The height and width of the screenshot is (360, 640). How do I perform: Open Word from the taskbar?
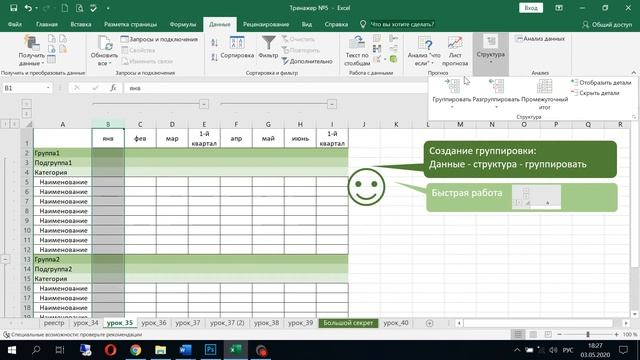pyautogui.click(x=185, y=350)
